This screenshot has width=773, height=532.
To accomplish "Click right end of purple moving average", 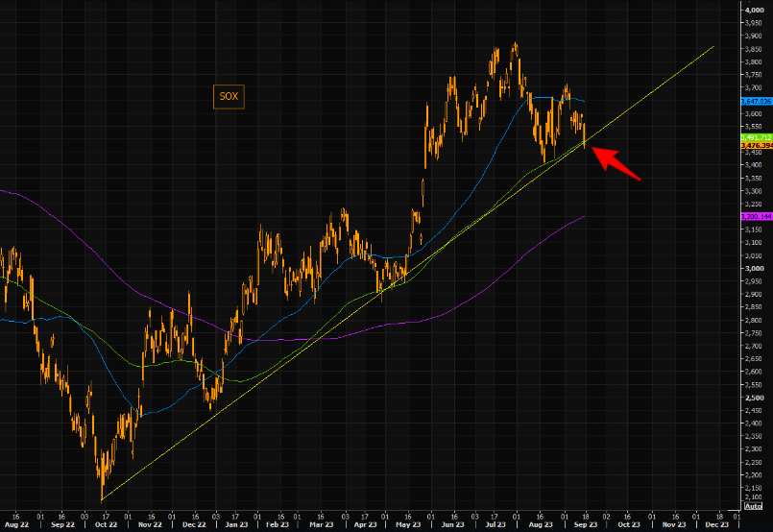I will point(585,217).
